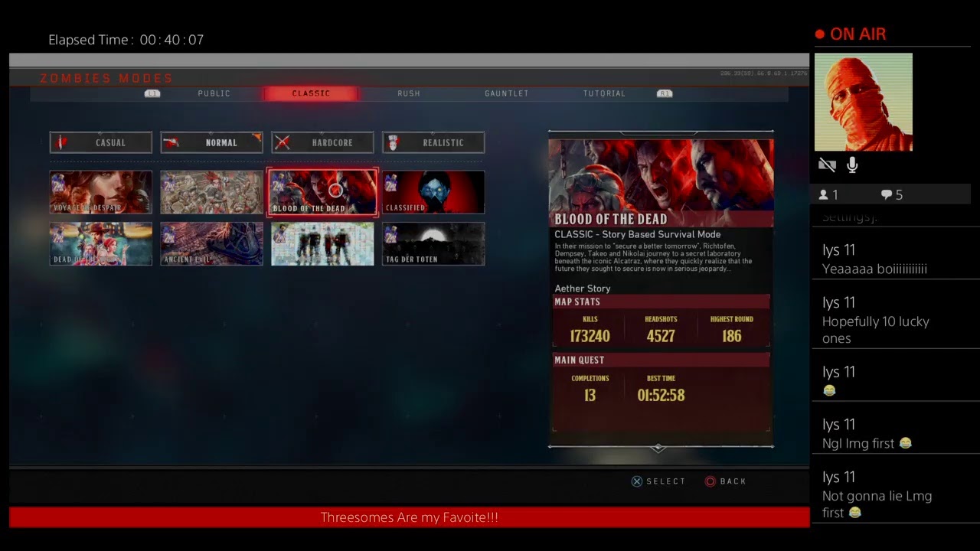Toggle the disabled camera icon
Viewport: 980px width, 551px height.
click(827, 165)
